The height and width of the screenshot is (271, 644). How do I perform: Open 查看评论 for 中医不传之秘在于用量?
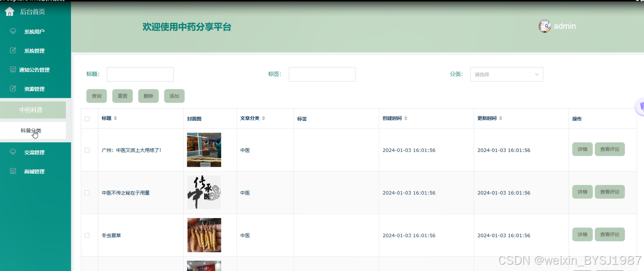pyautogui.click(x=609, y=192)
